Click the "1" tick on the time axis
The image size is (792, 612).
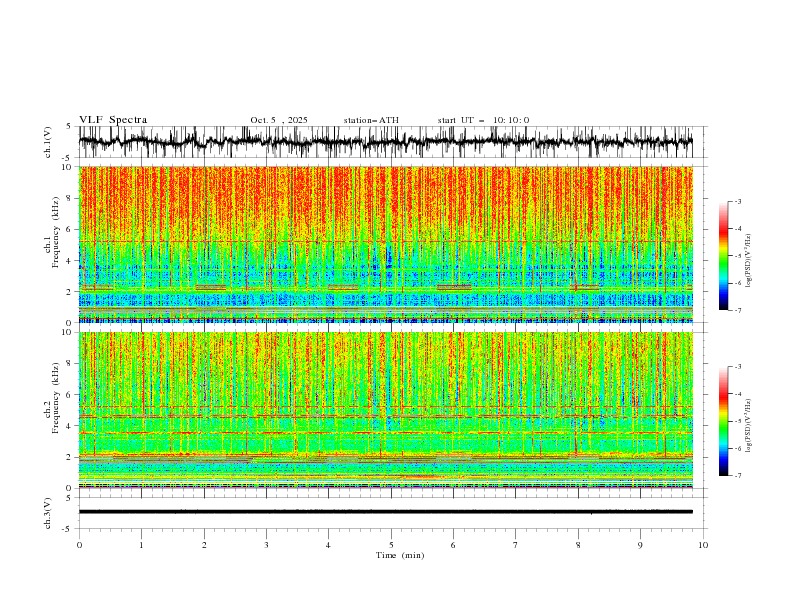(x=141, y=545)
